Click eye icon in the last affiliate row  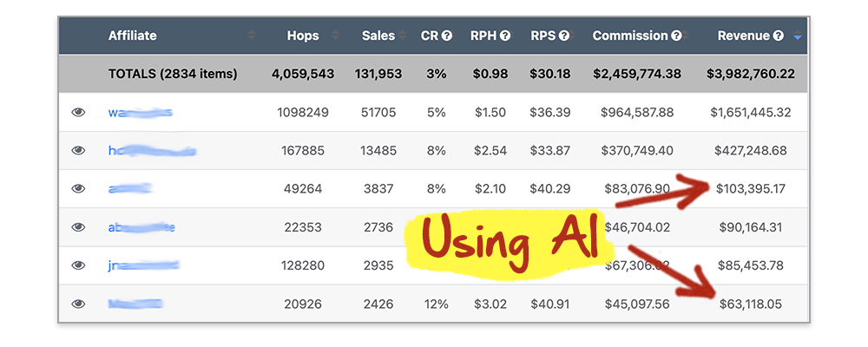(78, 304)
